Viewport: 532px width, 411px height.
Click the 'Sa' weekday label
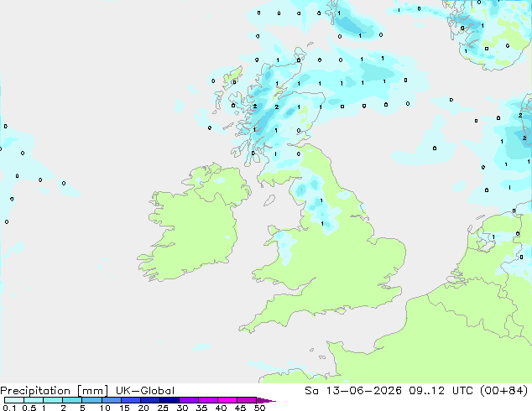[x=311, y=391]
